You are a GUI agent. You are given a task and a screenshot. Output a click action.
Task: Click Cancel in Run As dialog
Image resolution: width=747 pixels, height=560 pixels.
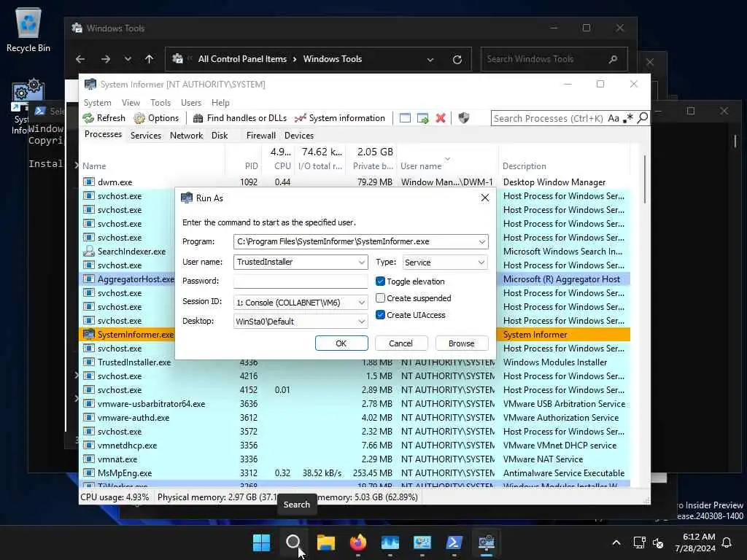(400, 343)
